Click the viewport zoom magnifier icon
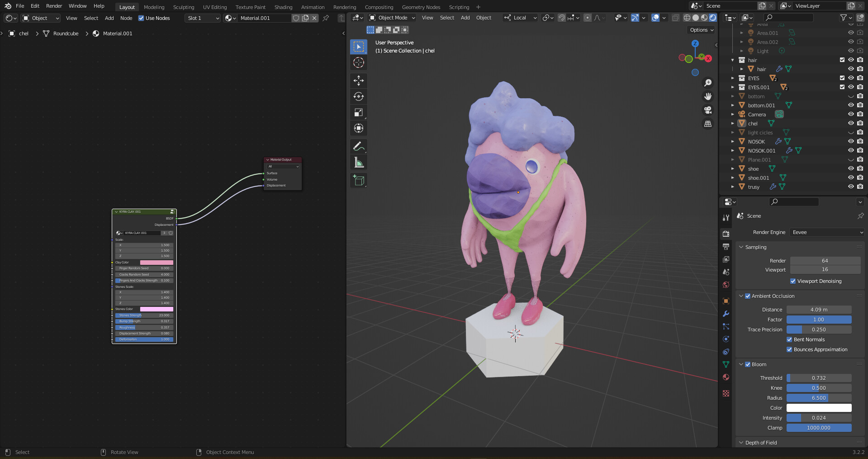 708,83
